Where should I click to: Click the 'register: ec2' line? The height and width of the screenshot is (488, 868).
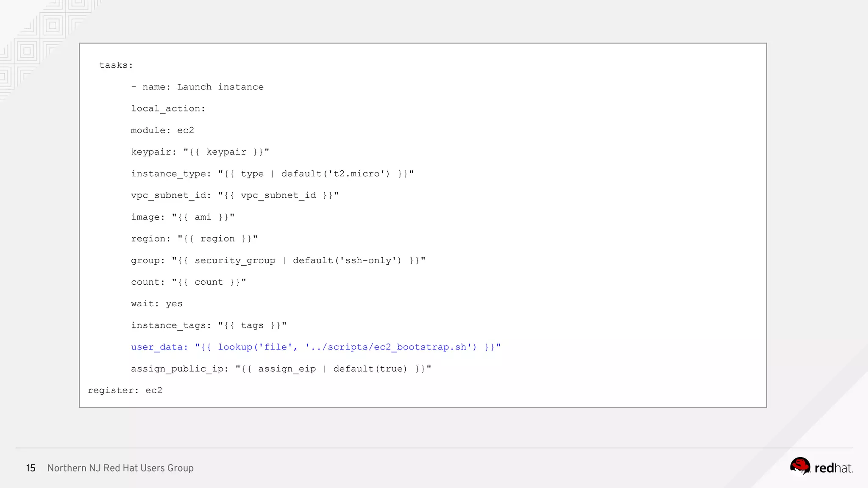[125, 391]
